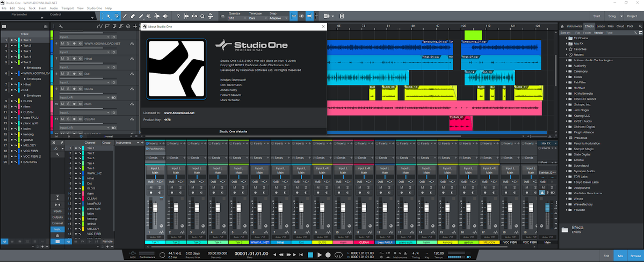Click the Play button in transport
Screen dimensions: 644x262
coord(320,255)
